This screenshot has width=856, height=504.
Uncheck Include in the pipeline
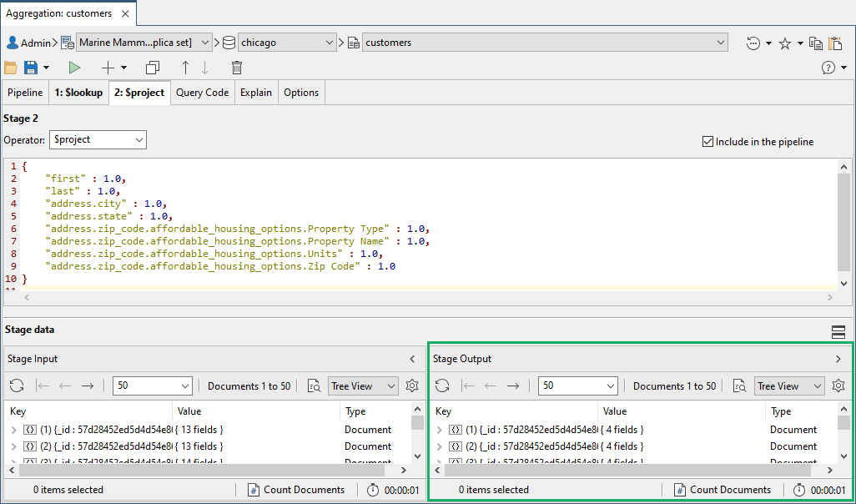tap(708, 142)
